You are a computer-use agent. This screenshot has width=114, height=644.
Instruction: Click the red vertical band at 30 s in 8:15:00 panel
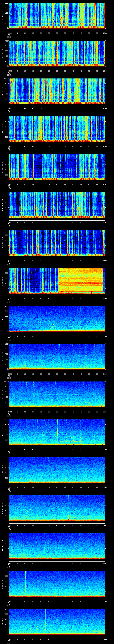[57, 53]
